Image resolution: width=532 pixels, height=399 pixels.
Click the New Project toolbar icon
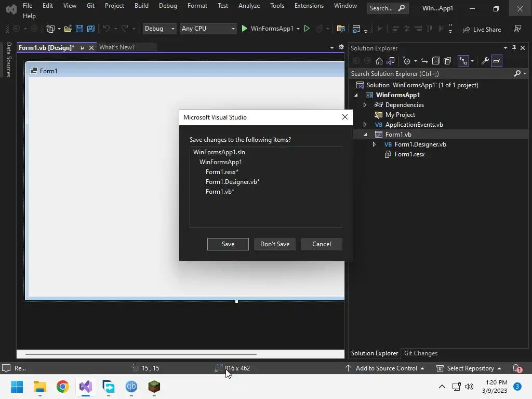coord(50,29)
